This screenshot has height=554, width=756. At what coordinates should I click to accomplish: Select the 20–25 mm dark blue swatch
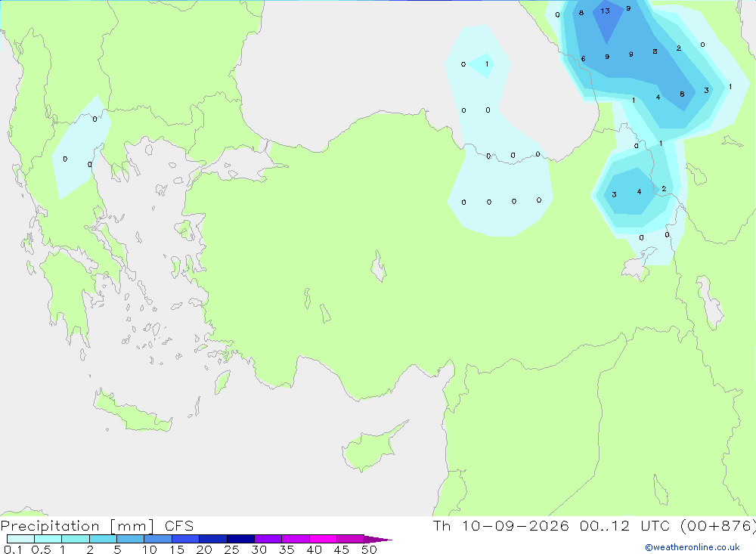click(212, 539)
